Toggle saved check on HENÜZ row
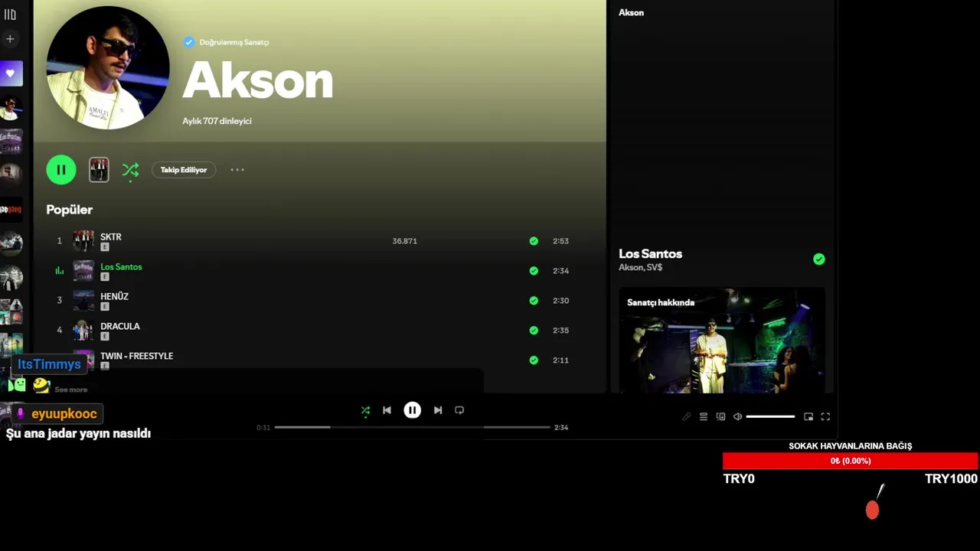Screen dimensions: 980x551 click(534, 301)
